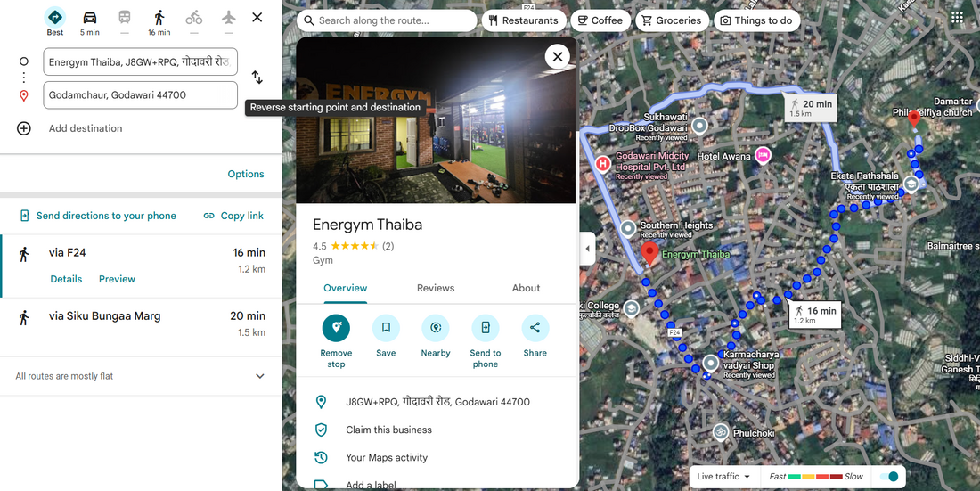Filter by Restaurants chip

(524, 20)
